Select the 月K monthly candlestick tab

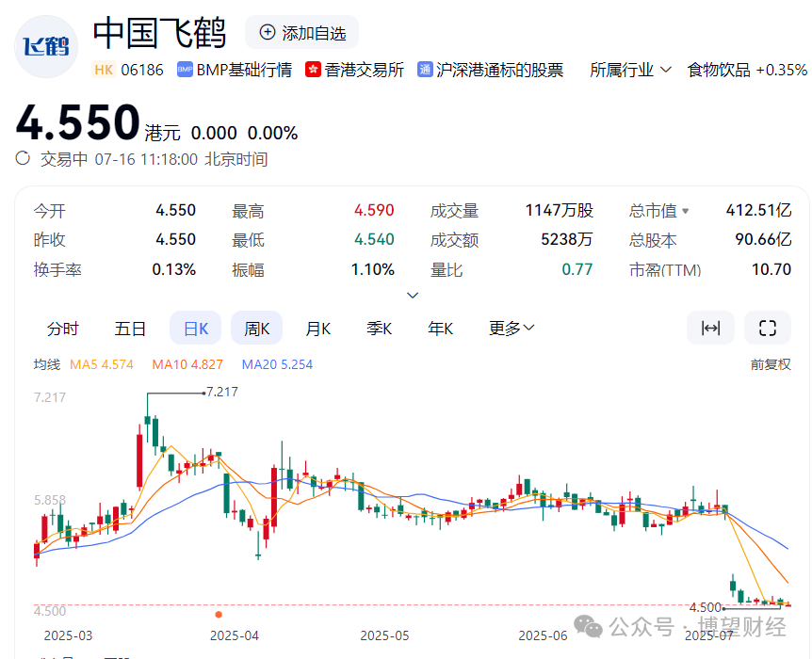tap(318, 329)
